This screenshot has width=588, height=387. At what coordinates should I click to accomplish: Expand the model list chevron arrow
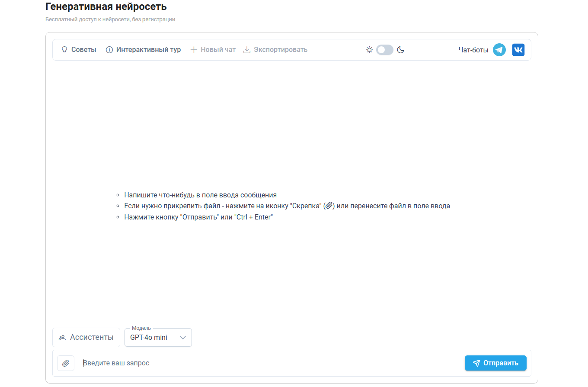point(183,338)
